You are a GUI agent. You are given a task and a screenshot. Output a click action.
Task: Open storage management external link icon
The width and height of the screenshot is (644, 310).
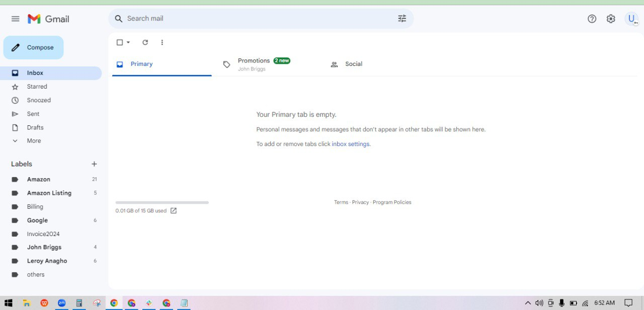[174, 211]
